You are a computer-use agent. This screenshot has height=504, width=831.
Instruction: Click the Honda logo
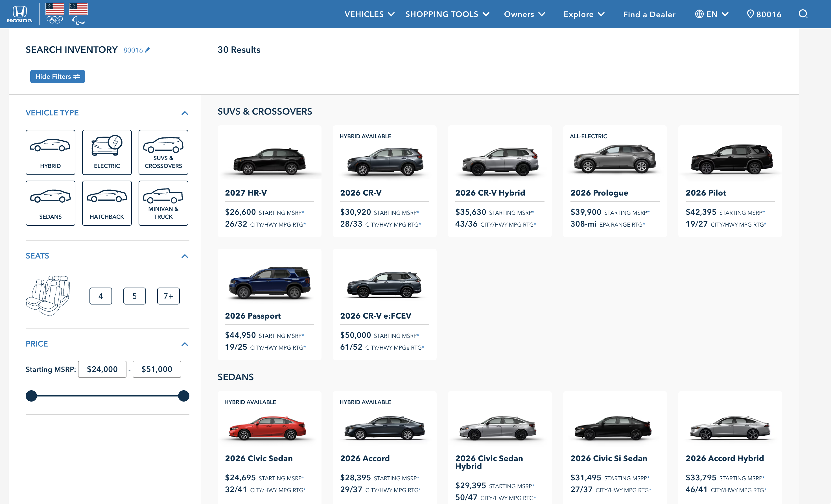[19, 14]
